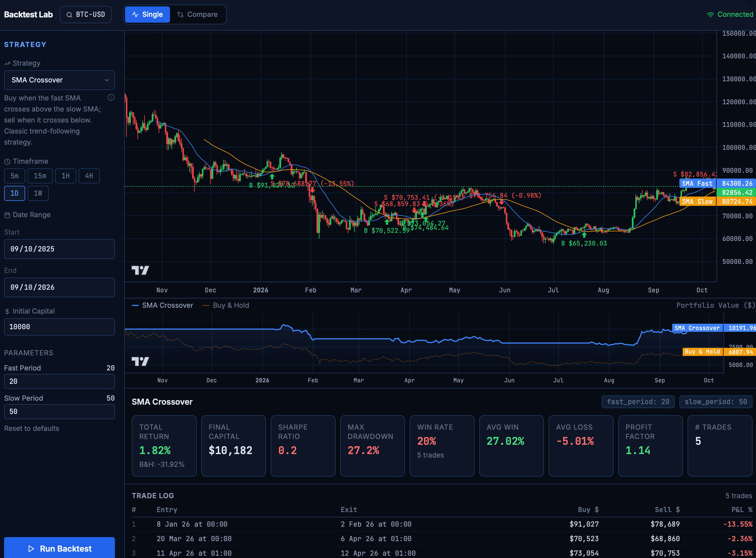Click the # Trades card

720,446
